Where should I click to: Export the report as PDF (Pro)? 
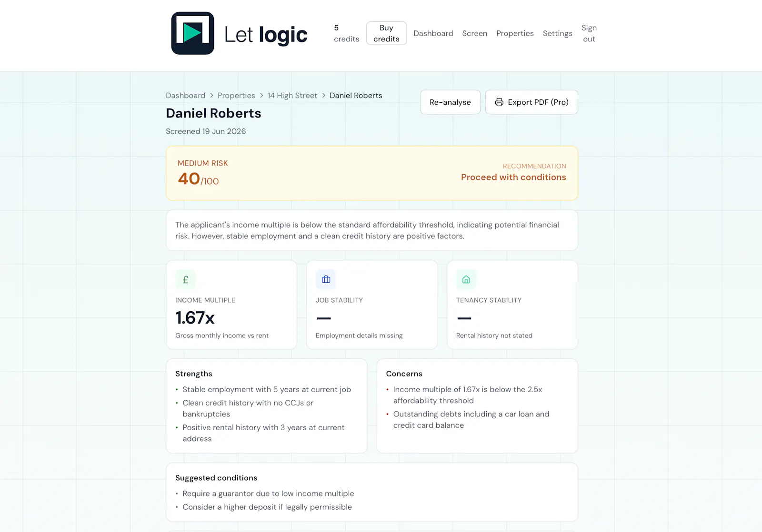(531, 102)
